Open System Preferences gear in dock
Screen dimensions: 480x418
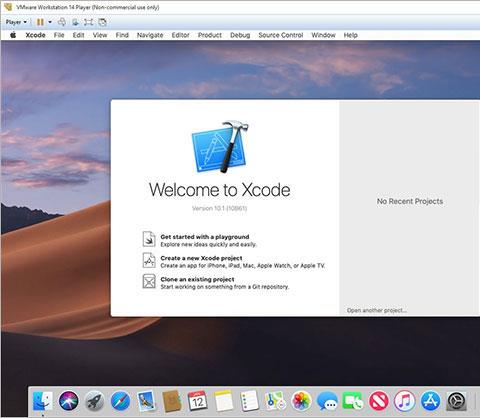(x=456, y=401)
